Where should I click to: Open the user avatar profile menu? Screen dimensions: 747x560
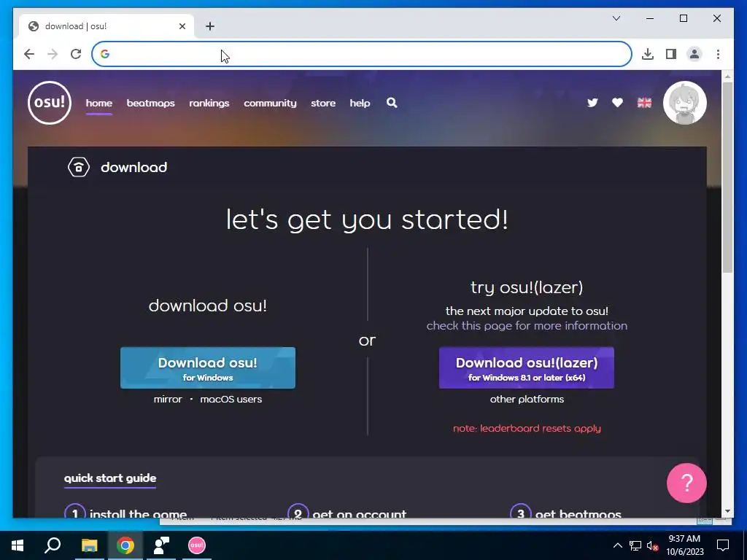tap(684, 103)
